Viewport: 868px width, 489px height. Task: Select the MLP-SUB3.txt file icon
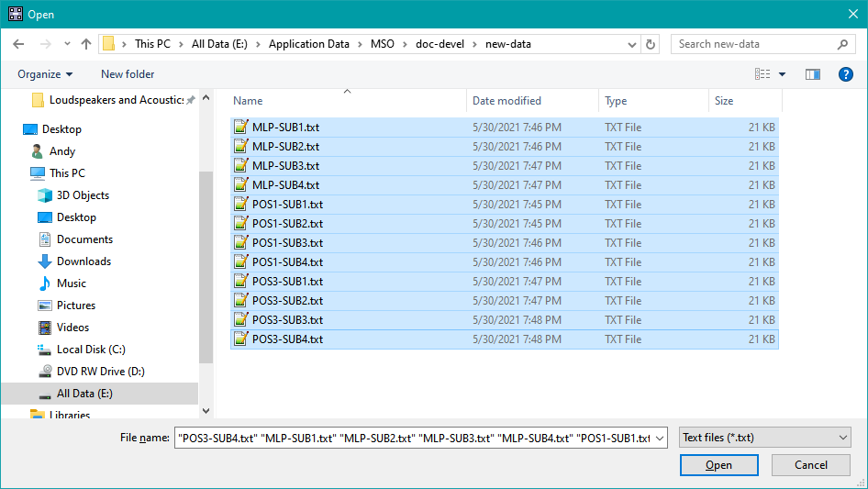(240, 165)
